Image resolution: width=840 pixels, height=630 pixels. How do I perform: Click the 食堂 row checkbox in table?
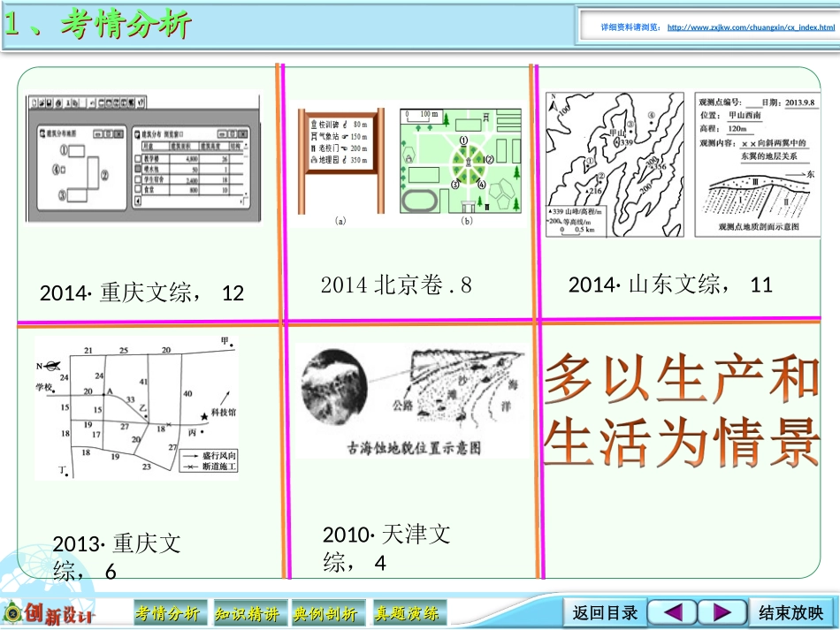click(x=138, y=189)
